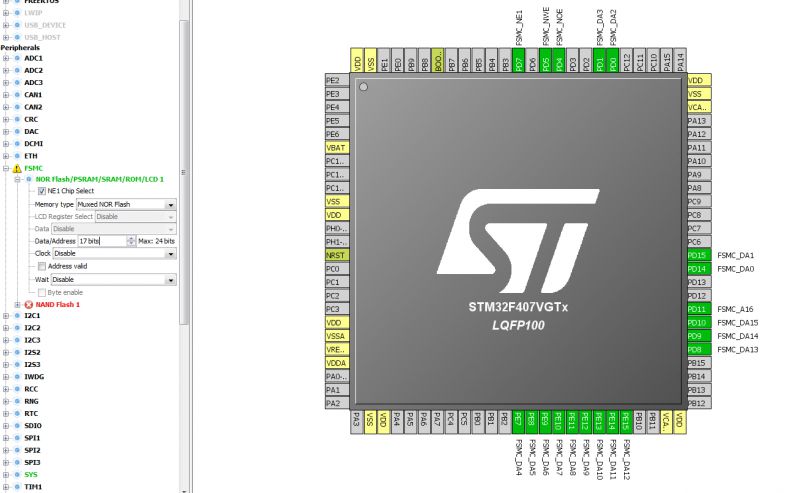The width and height of the screenshot is (799, 493).
Task: Click the BOOT pin on top row
Action: coord(438,61)
